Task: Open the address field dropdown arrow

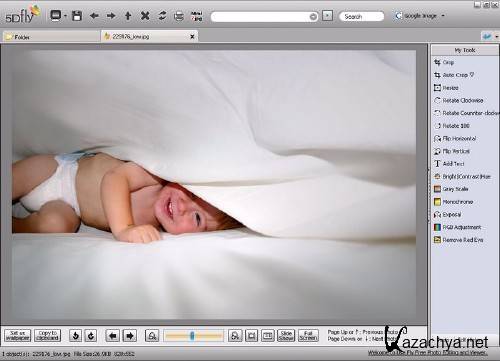Action: (x=313, y=16)
